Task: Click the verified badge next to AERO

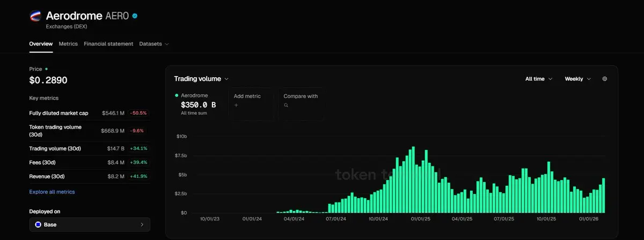Action: tap(135, 16)
